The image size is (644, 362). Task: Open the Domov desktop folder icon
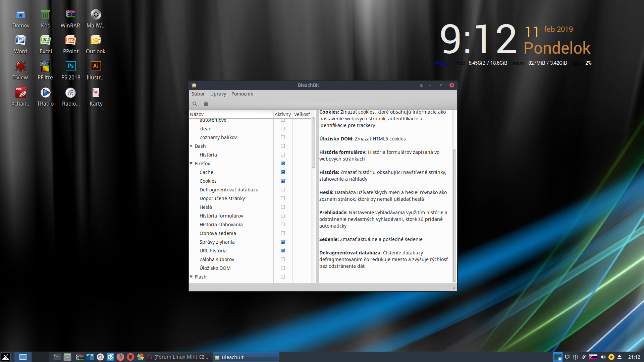tap(21, 19)
